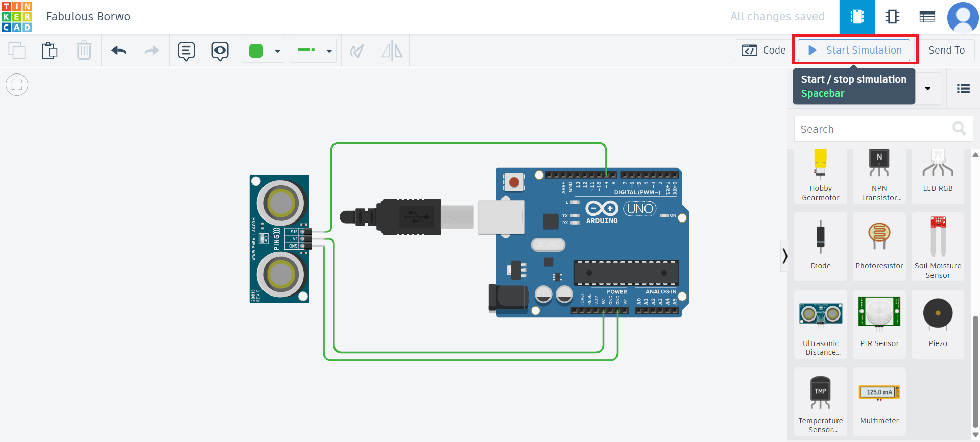Select the Soil Moisture Sensor component
The image size is (980, 442).
[938, 247]
